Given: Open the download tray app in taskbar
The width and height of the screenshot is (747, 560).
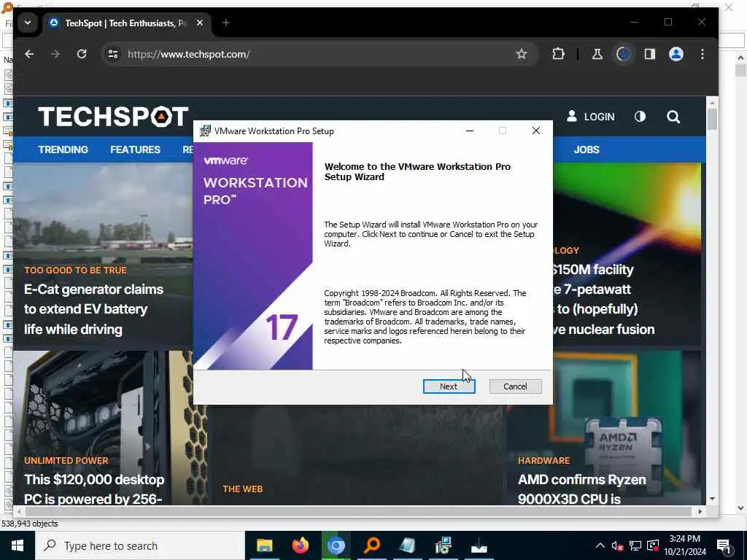Looking at the screenshot, I should pos(479,545).
